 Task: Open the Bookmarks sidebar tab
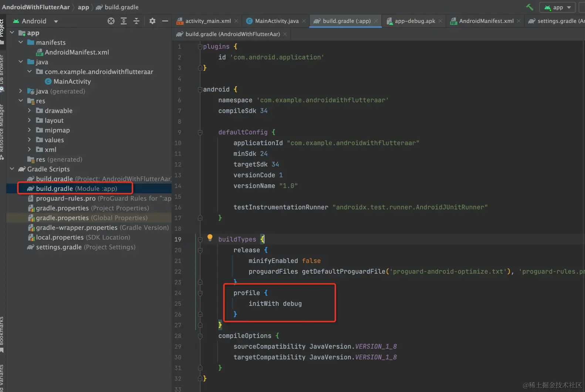(x=2, y=334)
